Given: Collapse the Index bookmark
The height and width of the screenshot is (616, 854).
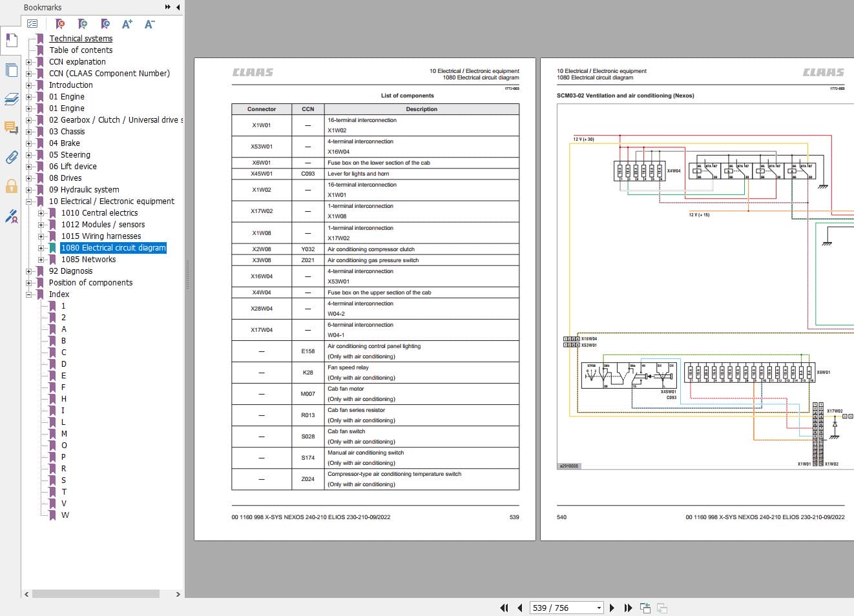Looking at the screenshot, I should pos(28,294).
